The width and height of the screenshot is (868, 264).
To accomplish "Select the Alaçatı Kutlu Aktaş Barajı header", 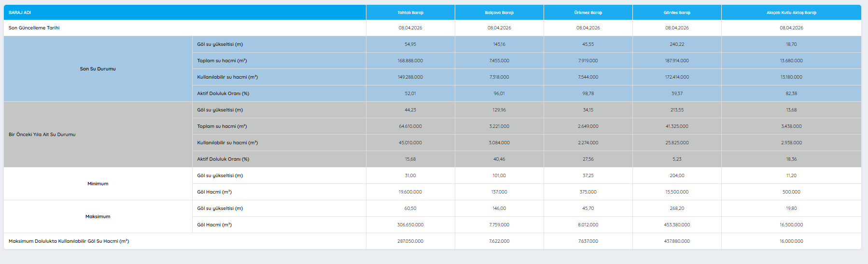I will click(x=791, y=13).
